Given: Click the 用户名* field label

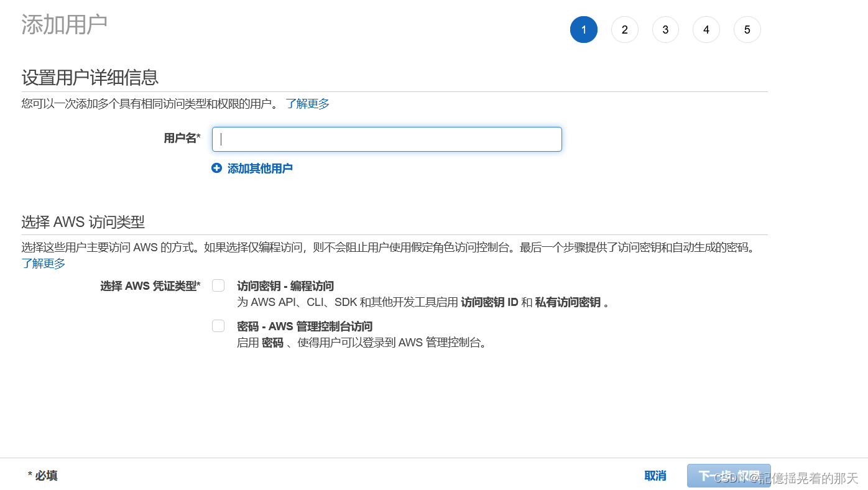Looking at the screenshot, I should tap(182, 138).
